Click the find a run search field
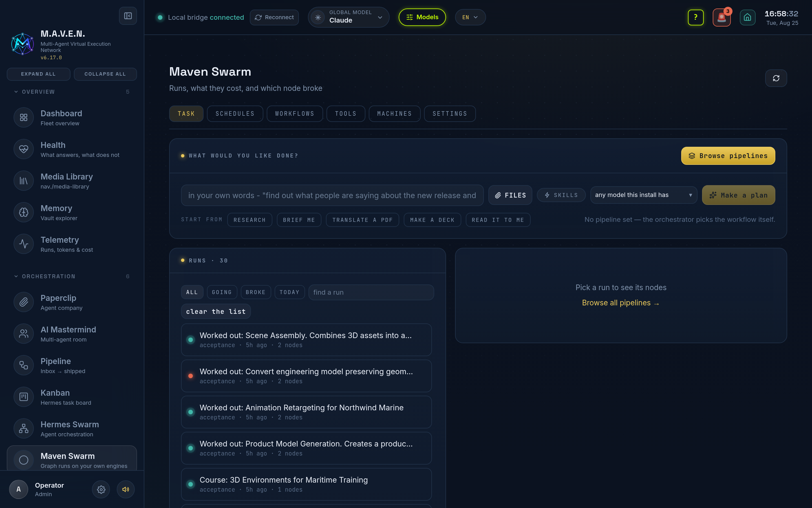This screenshot has width=812, height=508. (x=371, y=292)
